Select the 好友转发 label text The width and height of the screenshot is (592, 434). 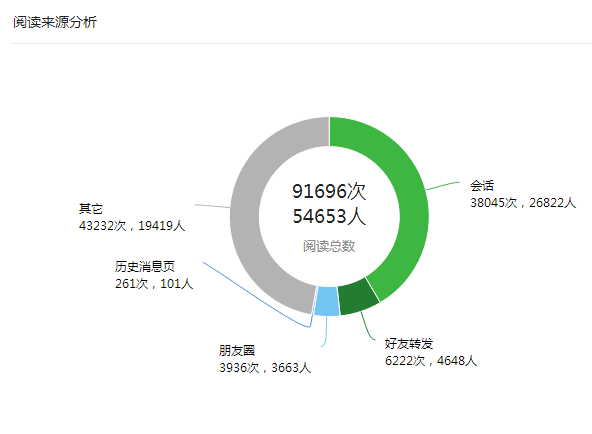(409, 344)
